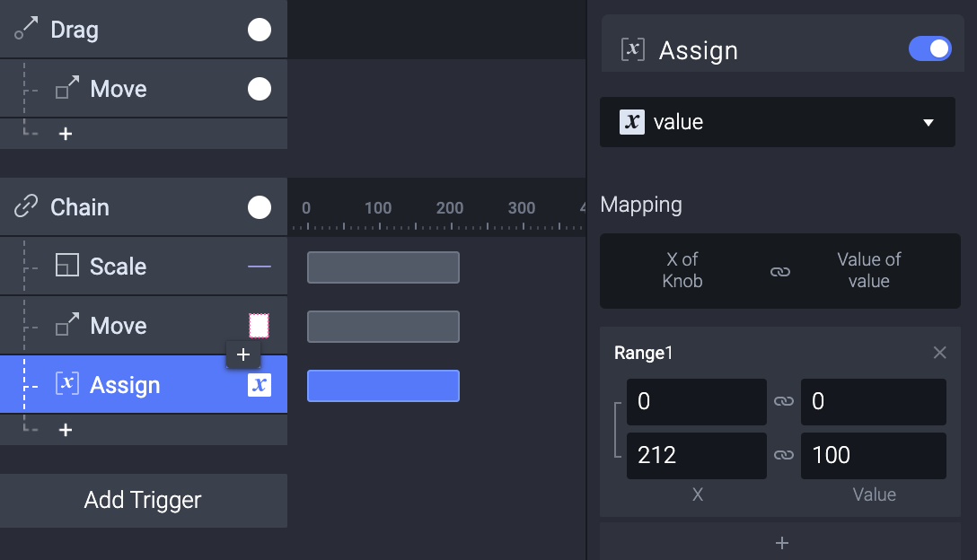The height and width of the screenshot is (560, 977).
Task: Click the pink-outlined layer swatch on Move row
Action: coord(260,325)
